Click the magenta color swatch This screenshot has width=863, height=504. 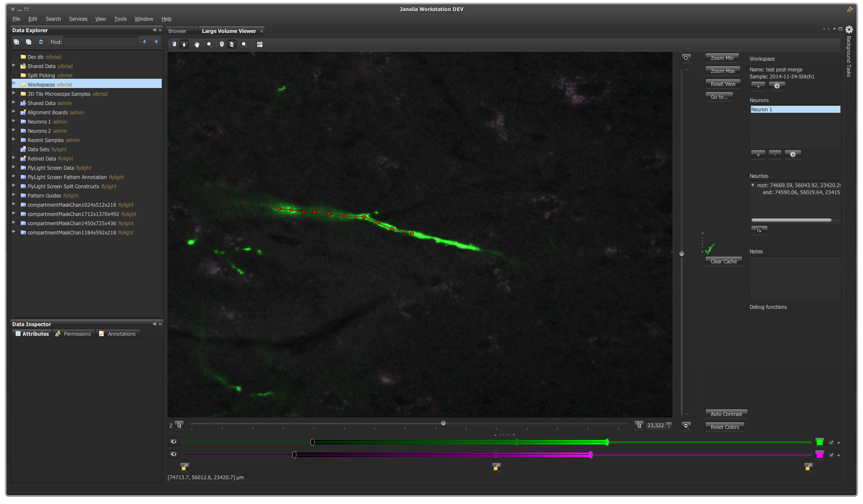click(820, 455)
